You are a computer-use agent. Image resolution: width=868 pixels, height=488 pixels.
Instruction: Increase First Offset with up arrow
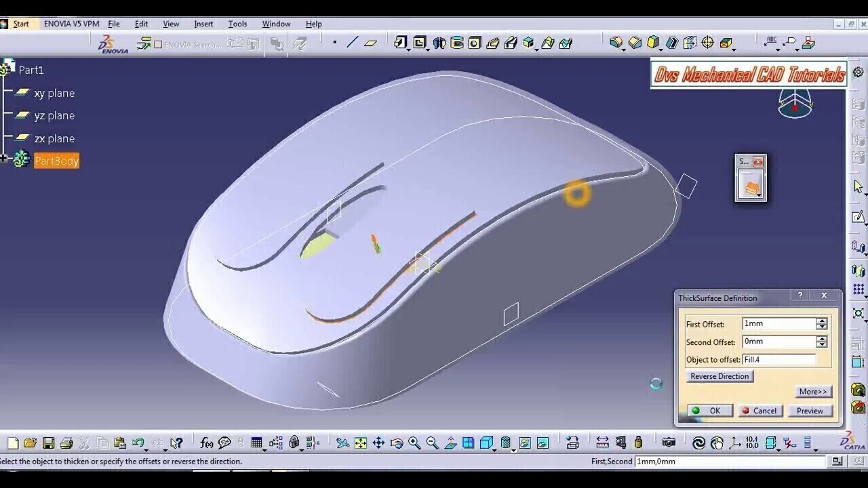click(822, 321)
